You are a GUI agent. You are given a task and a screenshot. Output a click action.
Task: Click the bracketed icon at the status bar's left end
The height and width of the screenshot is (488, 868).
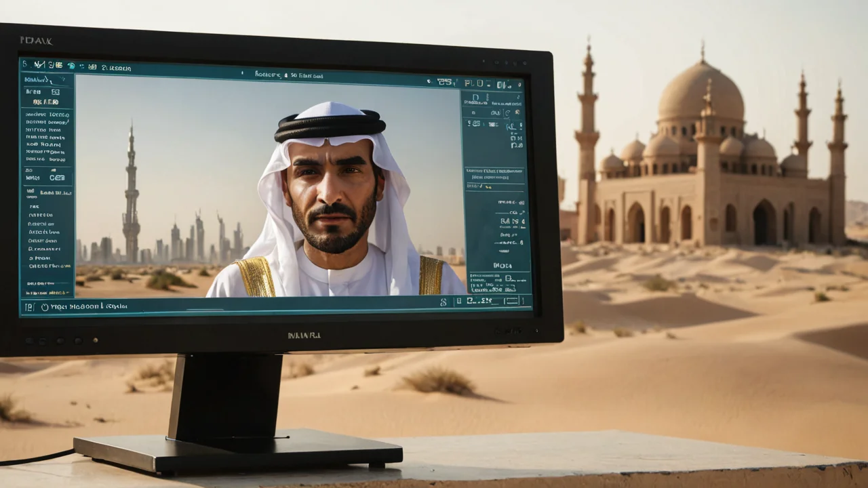30,307
